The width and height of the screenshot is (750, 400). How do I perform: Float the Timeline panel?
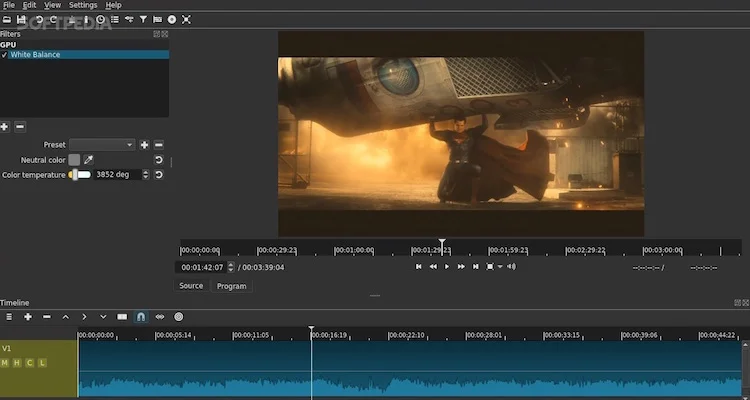[737, 303]
